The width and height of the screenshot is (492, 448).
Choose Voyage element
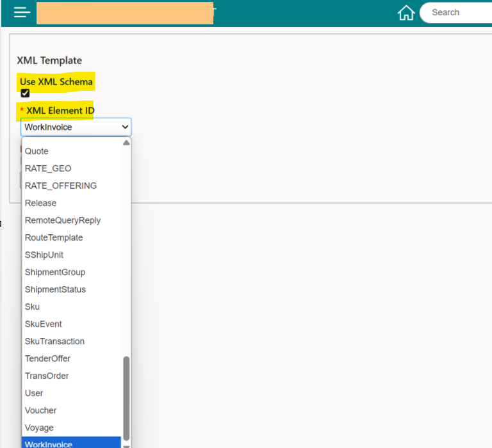(71, 428)
